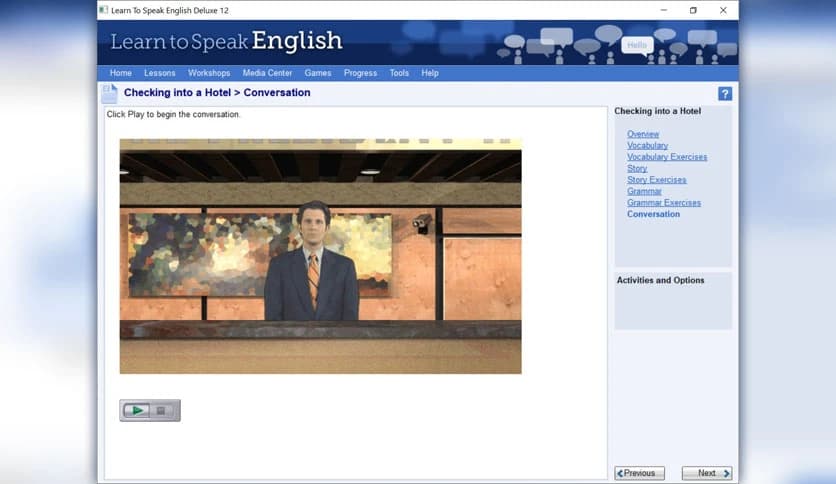
Task: Go to the Overview link
Action: pos(643,134)
